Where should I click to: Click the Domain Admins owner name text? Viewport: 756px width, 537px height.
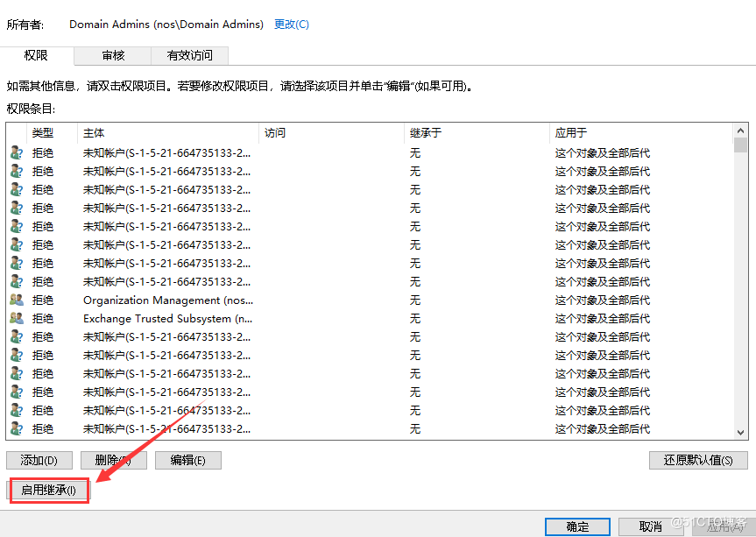[x=166, y=25]
